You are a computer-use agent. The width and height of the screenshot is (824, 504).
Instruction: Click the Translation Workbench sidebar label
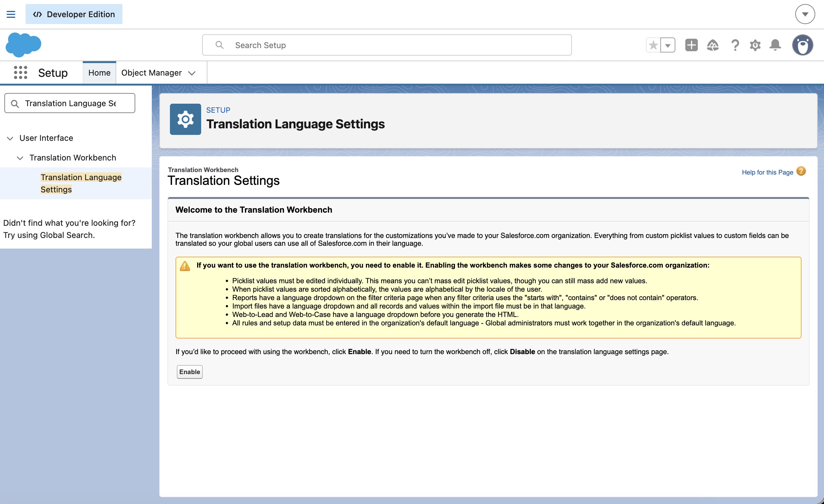click(72, 158)
